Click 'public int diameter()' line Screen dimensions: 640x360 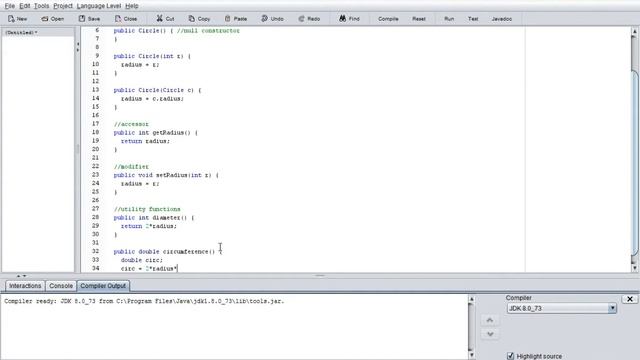coord(154,218)
